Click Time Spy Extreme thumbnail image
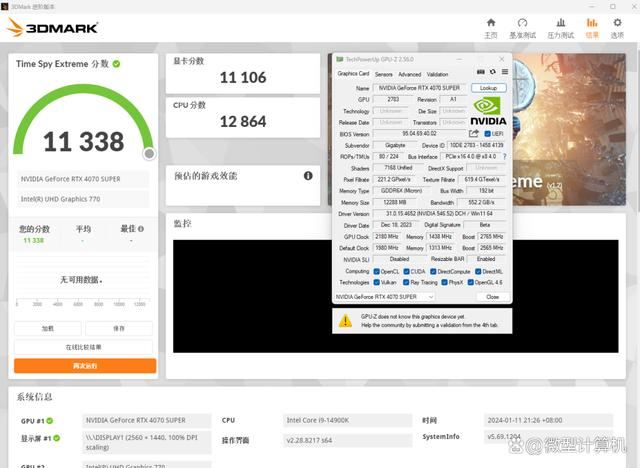Viewport: 640px width, 468px height. coord(569,129)
